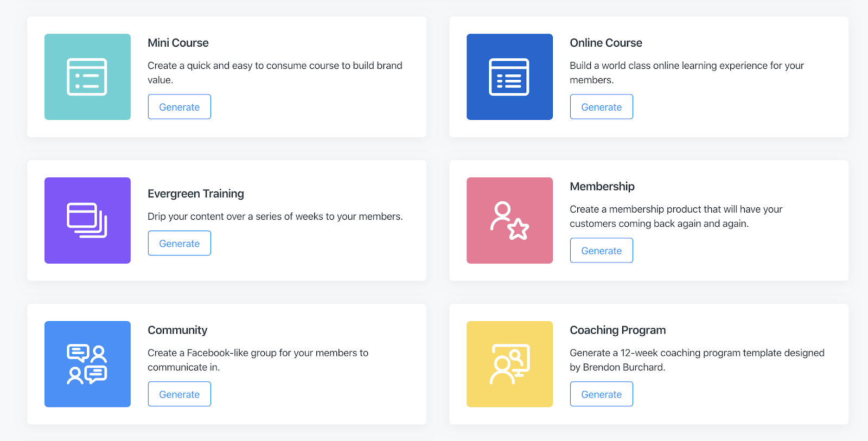Click the Evergreen Training heading
The height and width of the screenshot is (441, 868).
(x=196, y=194)
